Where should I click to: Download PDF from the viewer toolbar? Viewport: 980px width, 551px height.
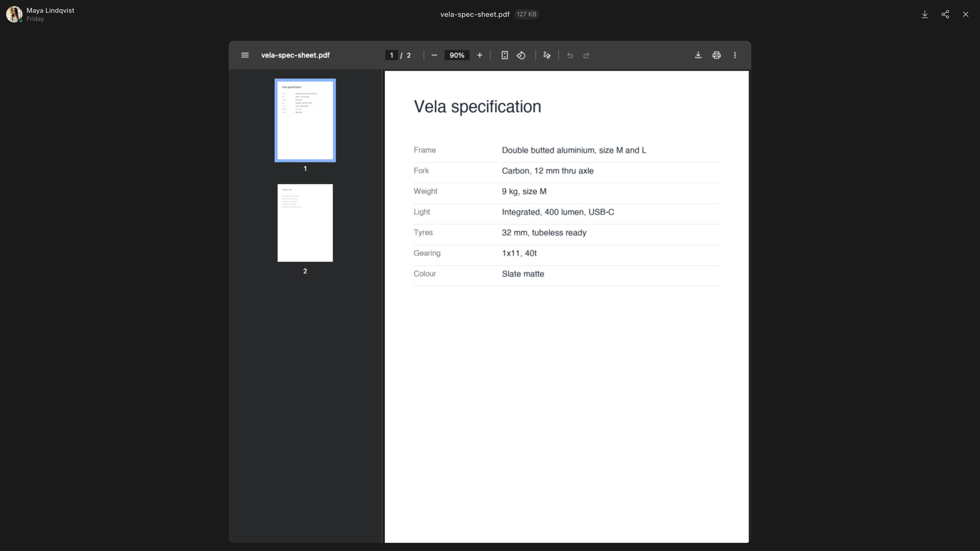(698, 55)
